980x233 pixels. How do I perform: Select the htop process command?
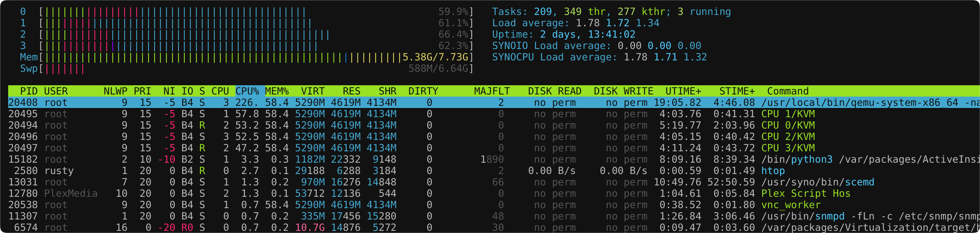coord(773,171)
